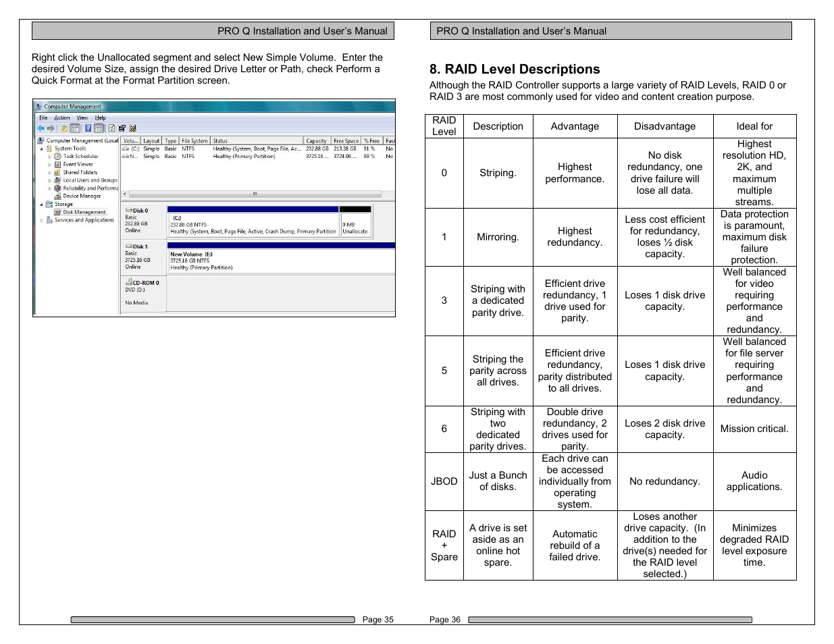Collapse the System Tools tree node
This screenshot has height=644, width=834.
click(x=41, y=149)
